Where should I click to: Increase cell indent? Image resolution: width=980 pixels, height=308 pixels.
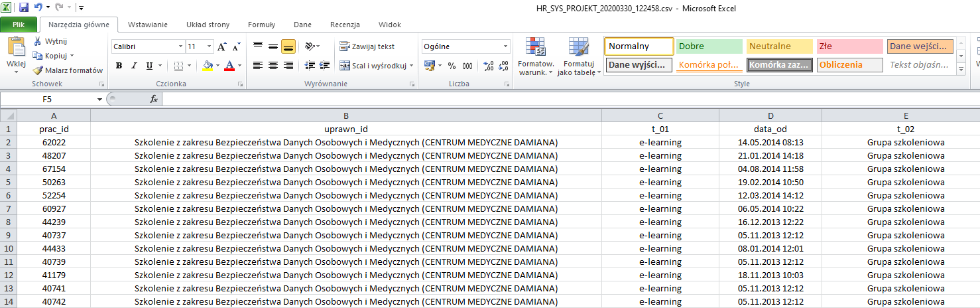click(324, 66)
